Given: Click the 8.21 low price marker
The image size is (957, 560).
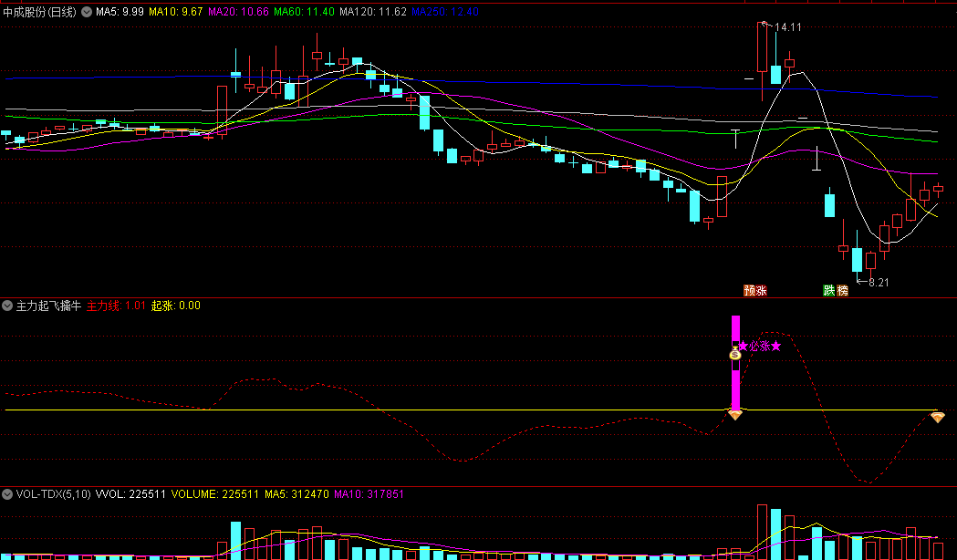Looking at the screenshot, I should (x=879, y=283).
